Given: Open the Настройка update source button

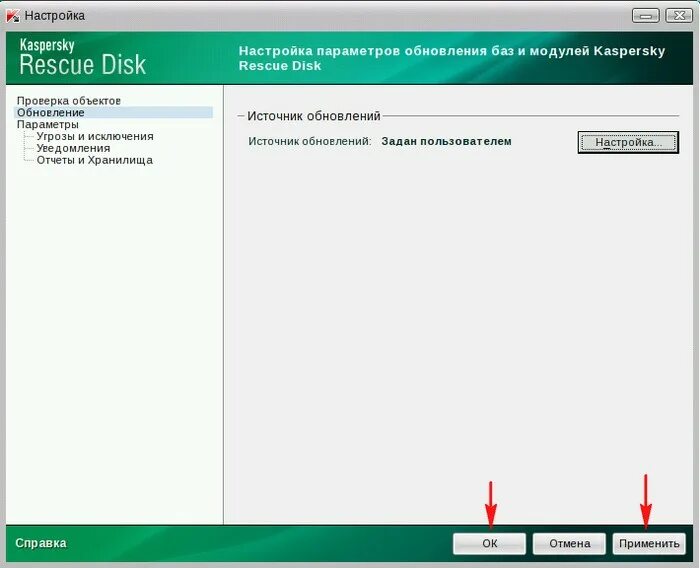Looking at the screenshot, I should pyautogui.click(x=628, y=142).
